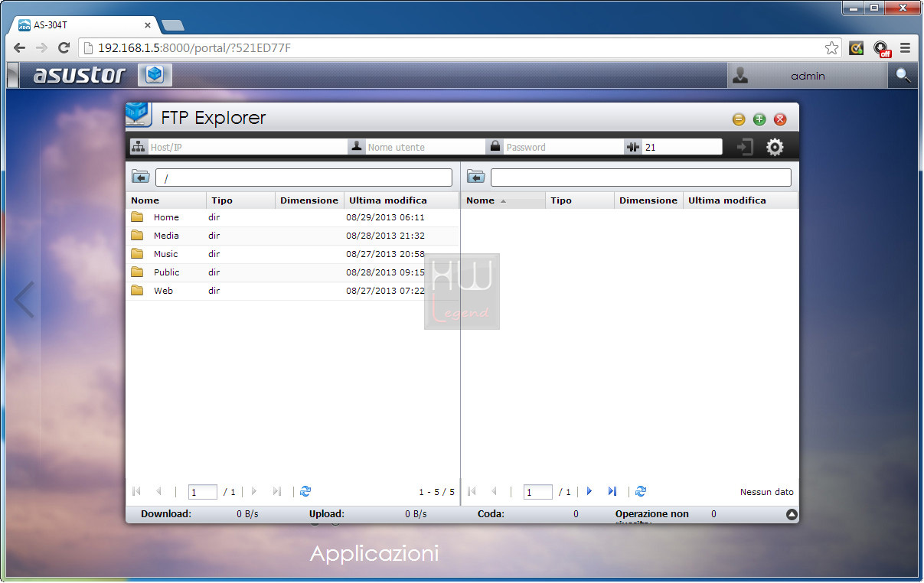
Task: Sort right pane by Tipo column
Action: (580, 200)
